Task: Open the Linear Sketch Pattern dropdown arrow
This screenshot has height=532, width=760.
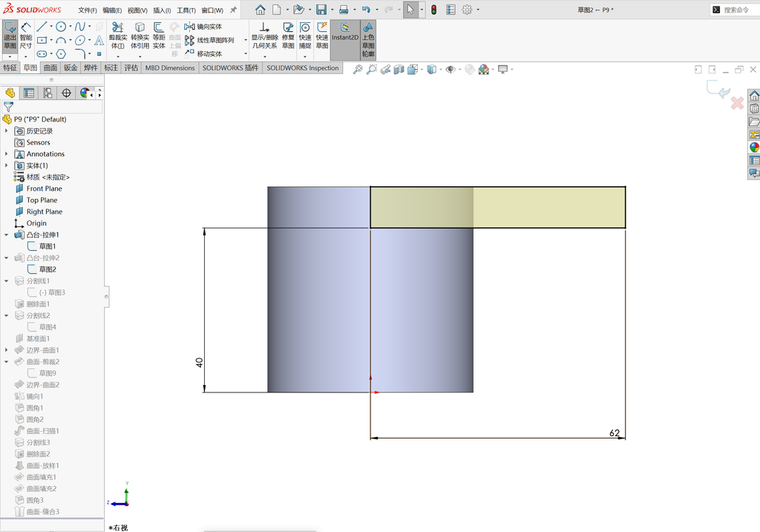Action: coord(245,40)
